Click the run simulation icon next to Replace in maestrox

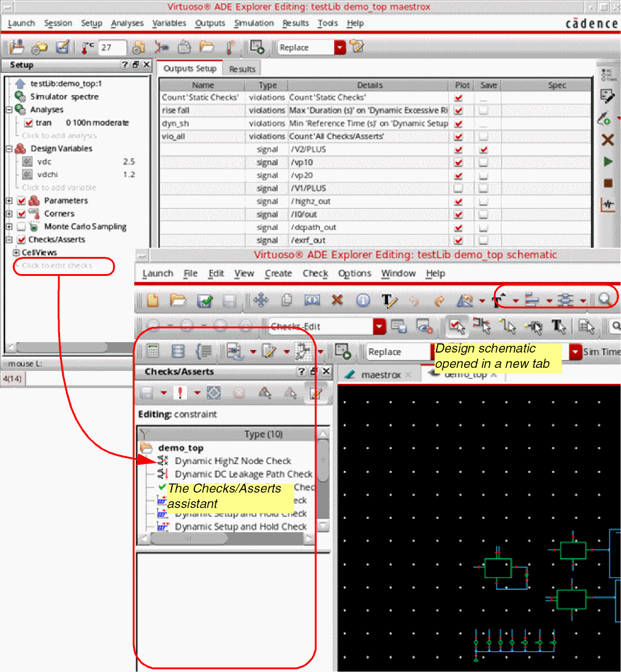[x=257, y=47]
